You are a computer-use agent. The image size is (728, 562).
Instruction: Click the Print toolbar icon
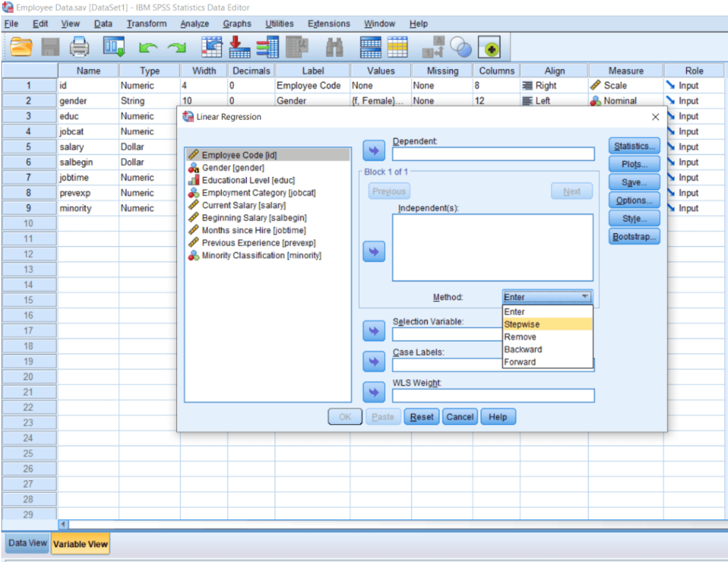point(80,47)
